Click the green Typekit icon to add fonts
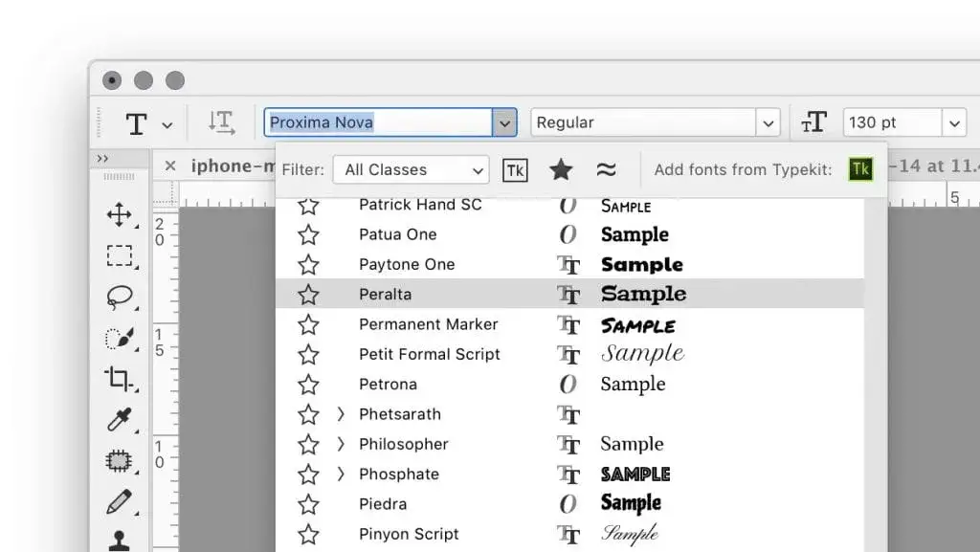Screen dimensions: 980x552 click(x=859, y=169)
